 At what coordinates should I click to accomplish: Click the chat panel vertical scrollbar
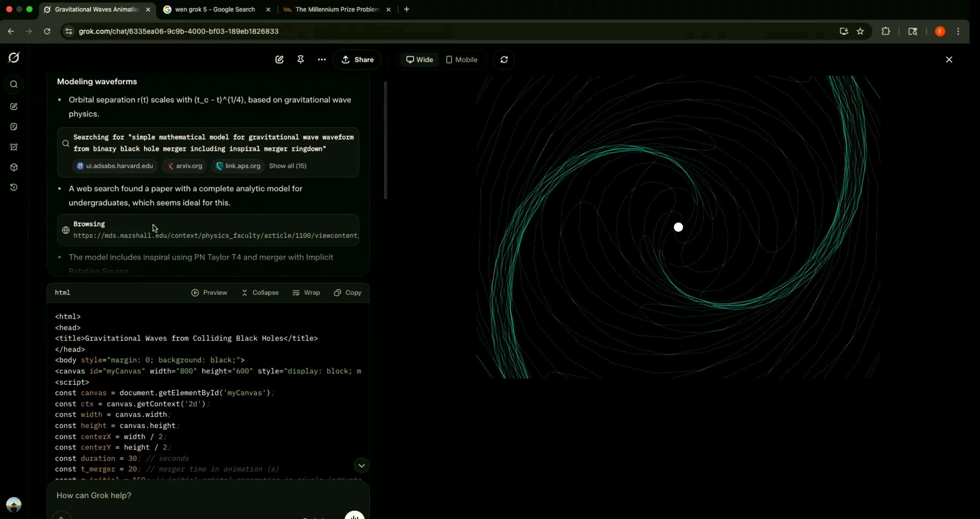click(x=385, y=140)
